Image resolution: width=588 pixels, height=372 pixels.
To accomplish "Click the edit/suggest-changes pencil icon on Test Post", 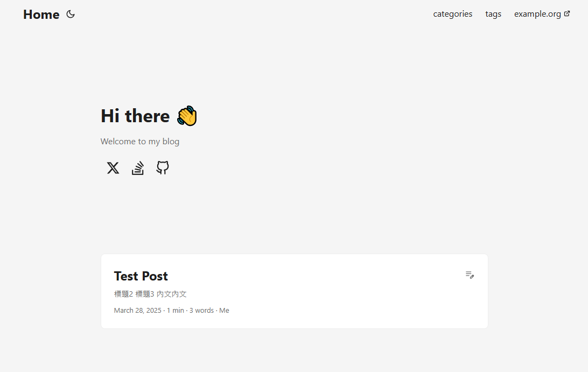I will pyautogui.click(x=470, y=275).
